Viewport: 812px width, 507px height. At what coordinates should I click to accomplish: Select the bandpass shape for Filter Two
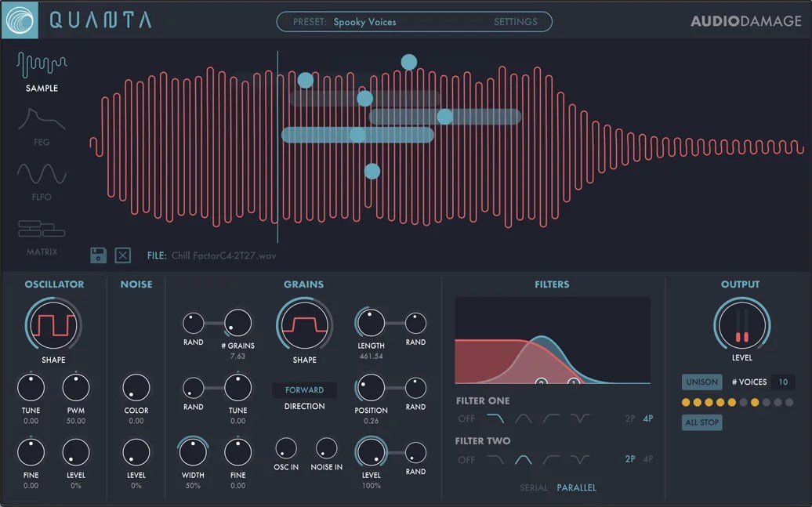click(x=524, y=458)
